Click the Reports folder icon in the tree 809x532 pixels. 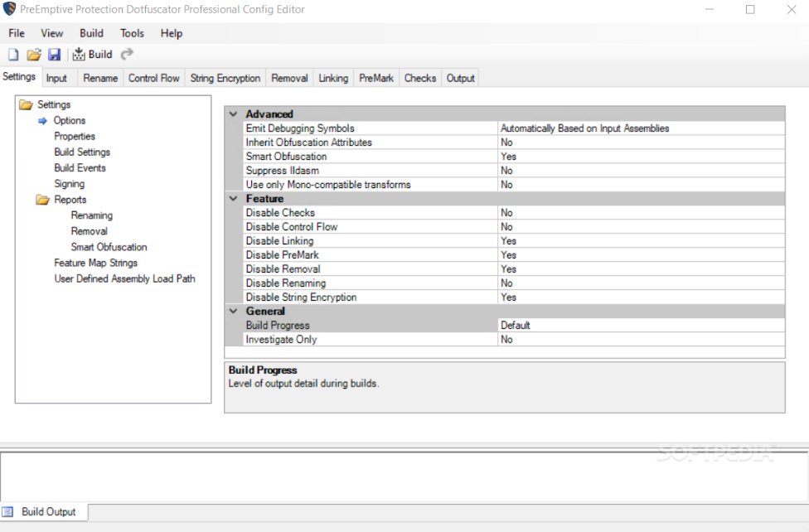(x=42, y=199)
